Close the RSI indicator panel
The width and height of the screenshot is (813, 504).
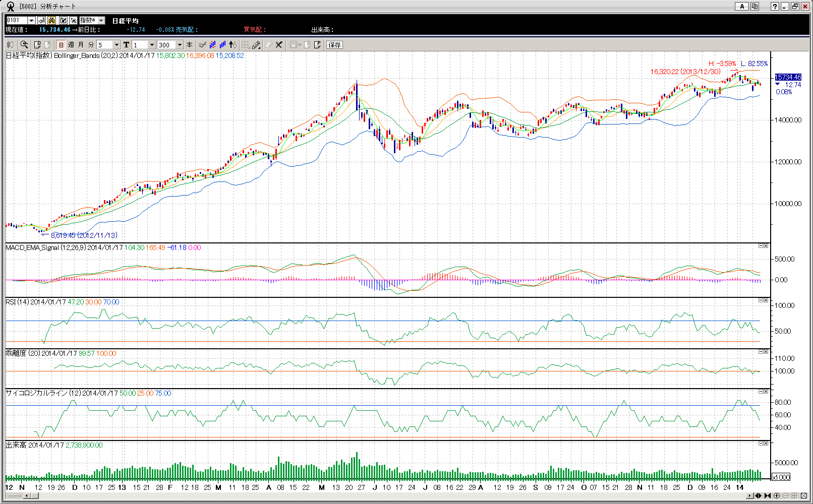coord(766,300)
